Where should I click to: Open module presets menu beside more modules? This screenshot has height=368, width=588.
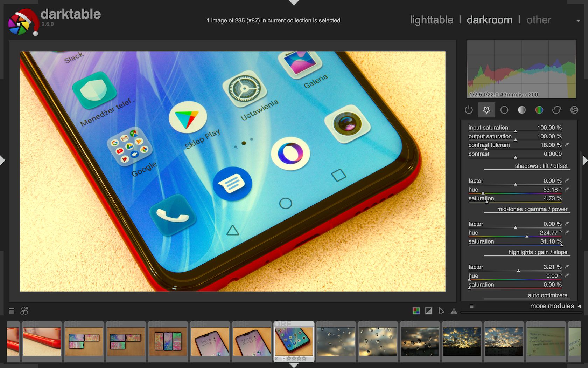pyautogui.click(x=472, y=306)
